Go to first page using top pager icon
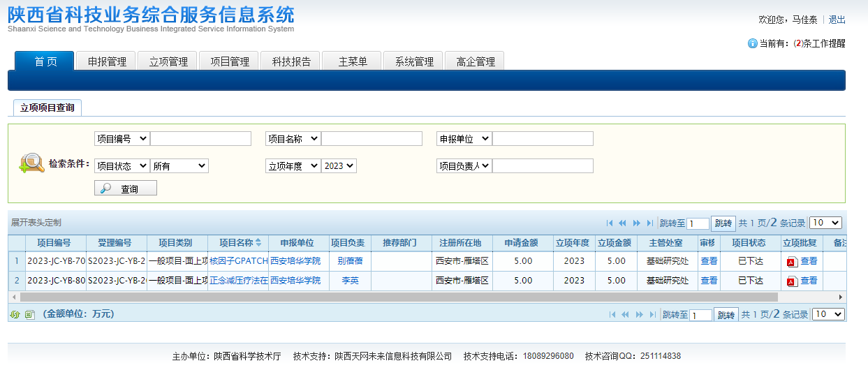The image size is (868, 384). click(x=610, y=223)
